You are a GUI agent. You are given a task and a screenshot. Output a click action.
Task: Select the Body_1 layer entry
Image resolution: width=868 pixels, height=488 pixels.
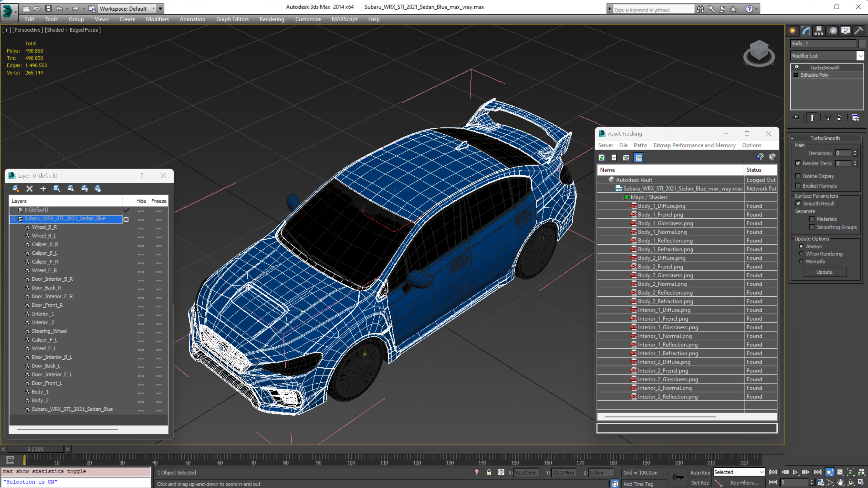click(x=40, y=392)
